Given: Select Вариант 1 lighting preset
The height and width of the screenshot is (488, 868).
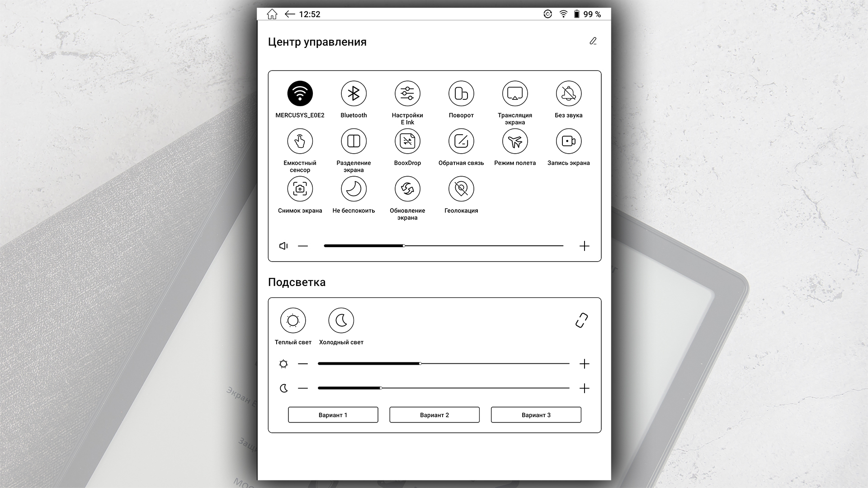Looking at the screenshot, I should [x=333, y=415].
